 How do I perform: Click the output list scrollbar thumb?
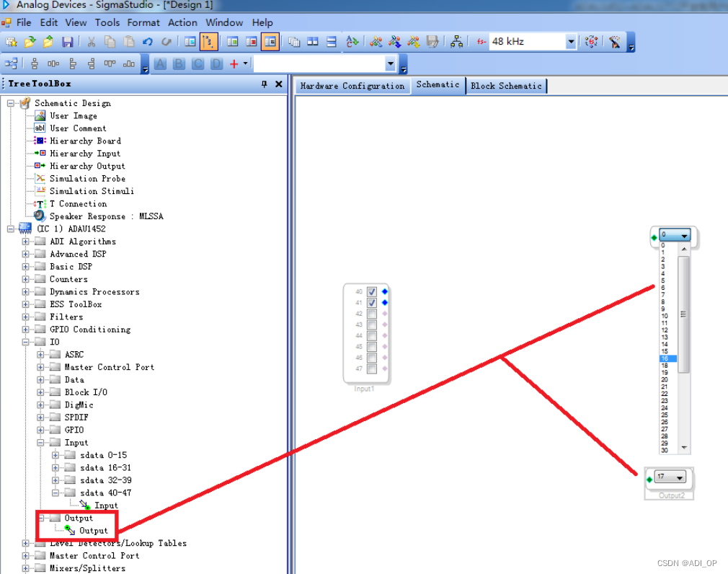click(x=683, y=314)
